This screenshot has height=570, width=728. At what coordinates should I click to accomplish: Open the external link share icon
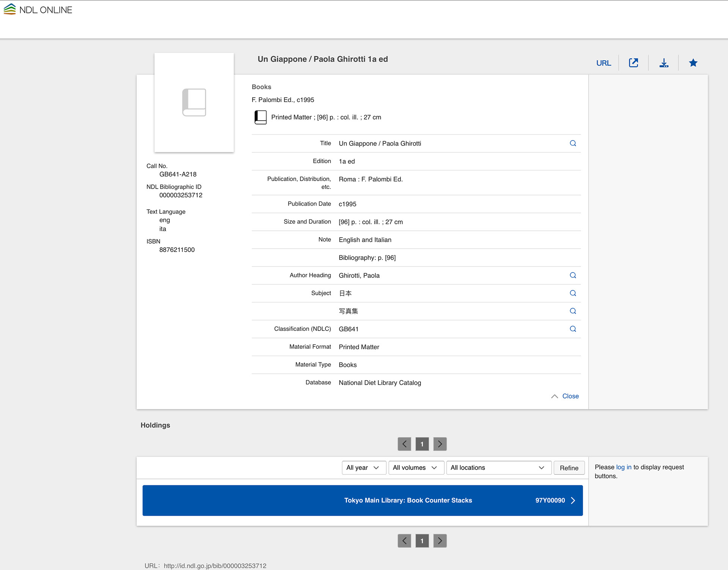coord(633,63)
